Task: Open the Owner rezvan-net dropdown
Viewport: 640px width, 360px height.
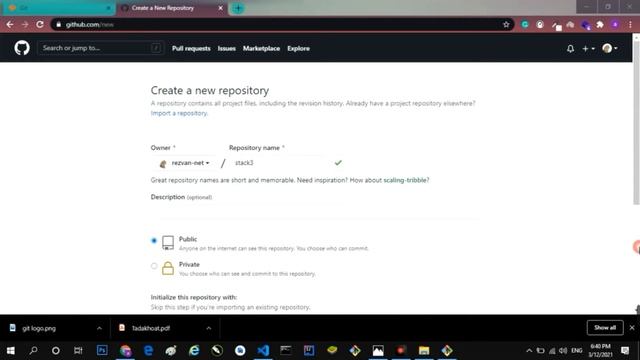Action: pyautogui.click(x=184, y=163)
